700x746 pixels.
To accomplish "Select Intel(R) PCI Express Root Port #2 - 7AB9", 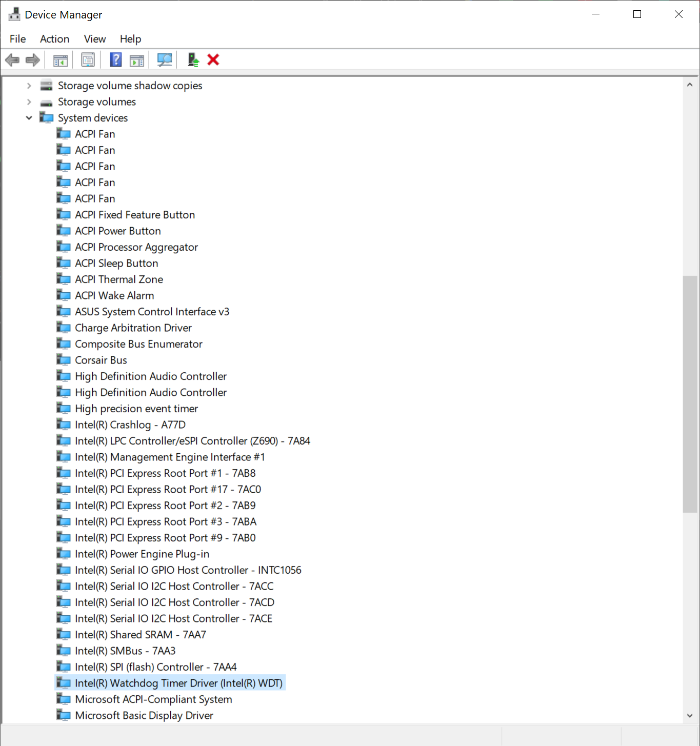I will (x=165, y=506).
